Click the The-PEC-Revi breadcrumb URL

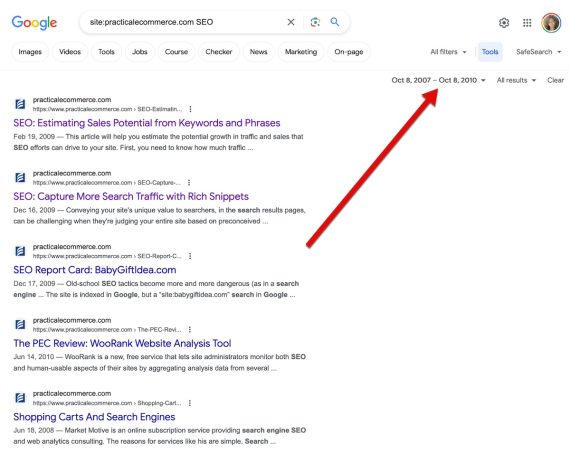(x=107, y=330)
